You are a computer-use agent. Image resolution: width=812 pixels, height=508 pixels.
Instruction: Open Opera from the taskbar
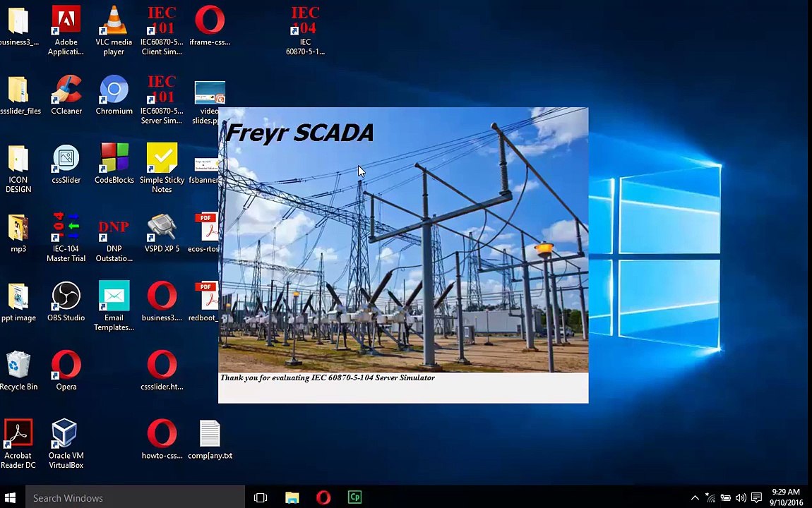pyautogui.click(x=323, y=497)
